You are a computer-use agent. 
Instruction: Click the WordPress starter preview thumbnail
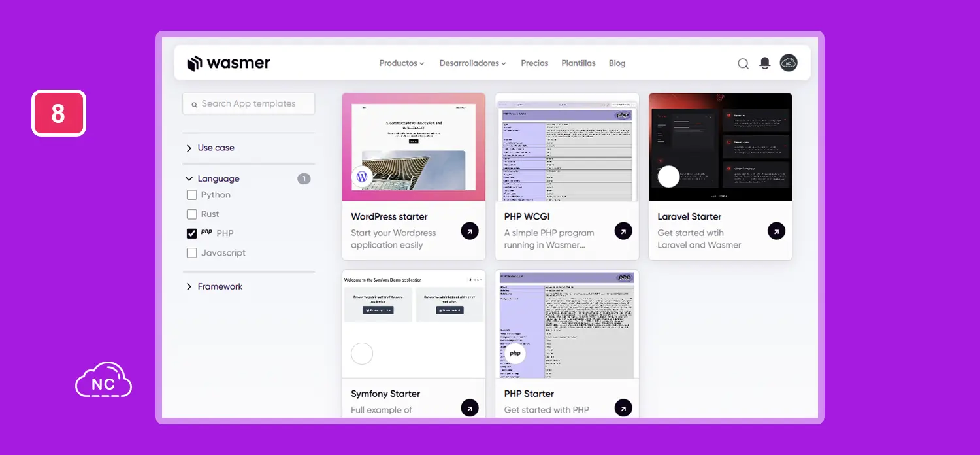click(x=414, y=147)
